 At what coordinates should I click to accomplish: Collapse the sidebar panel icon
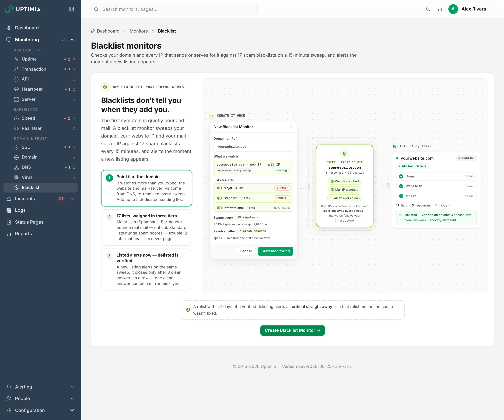[x=71, y=9]
